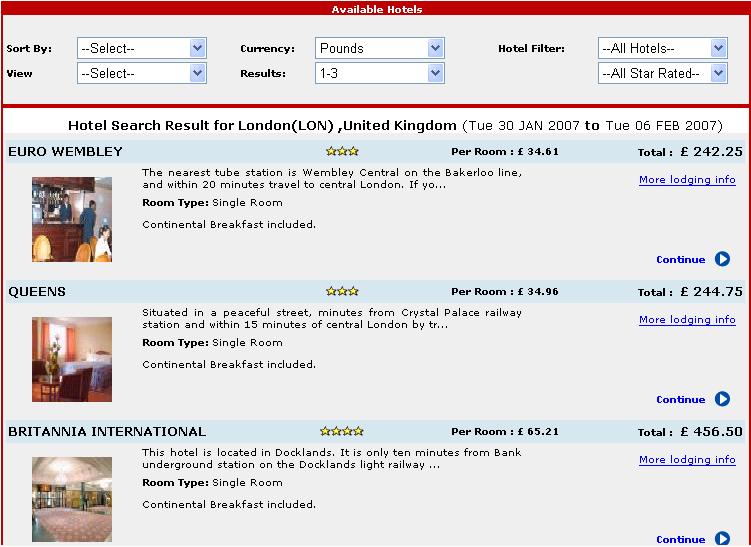Click Euro Wembley's Continental Breakfast included text
The width and height of the screenshot is (751, 547).
229,224
